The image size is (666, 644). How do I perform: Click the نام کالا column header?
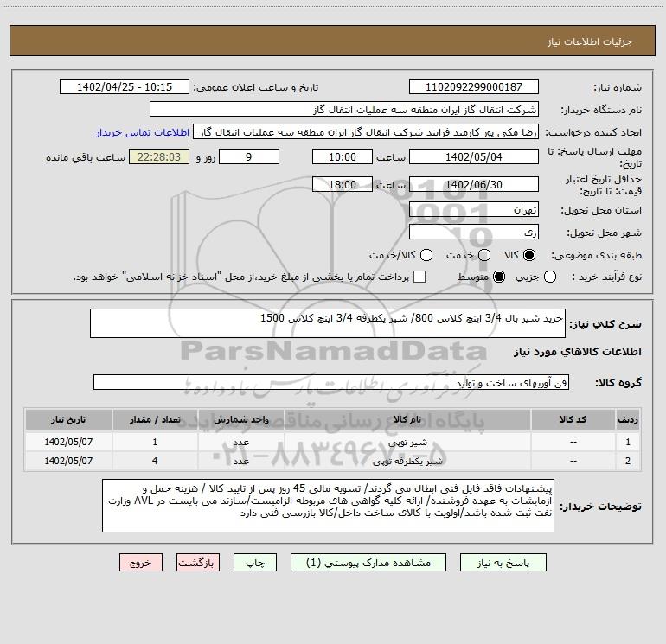[407, 419]
